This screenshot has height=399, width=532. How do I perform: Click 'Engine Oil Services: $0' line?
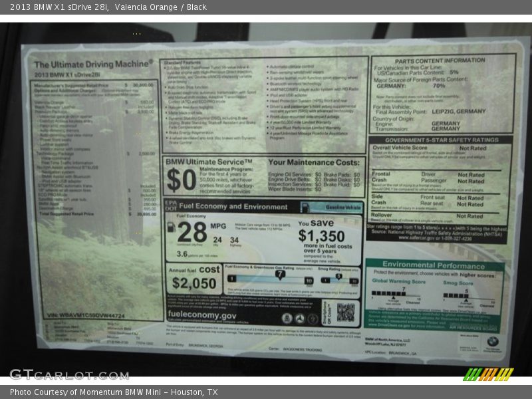coord(295,174)
